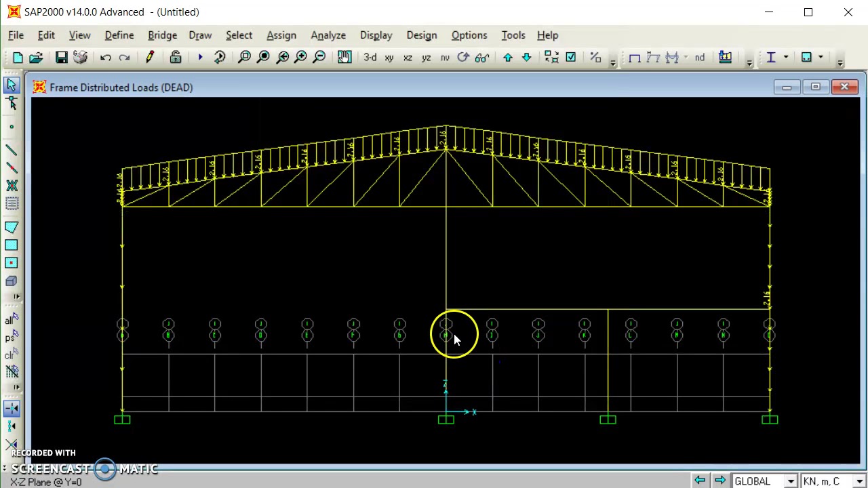The width and height of the screenshot is (868, 488).
Task: Choose the reshape object tool
Action: pyautogui.click(x=12, y=103)
